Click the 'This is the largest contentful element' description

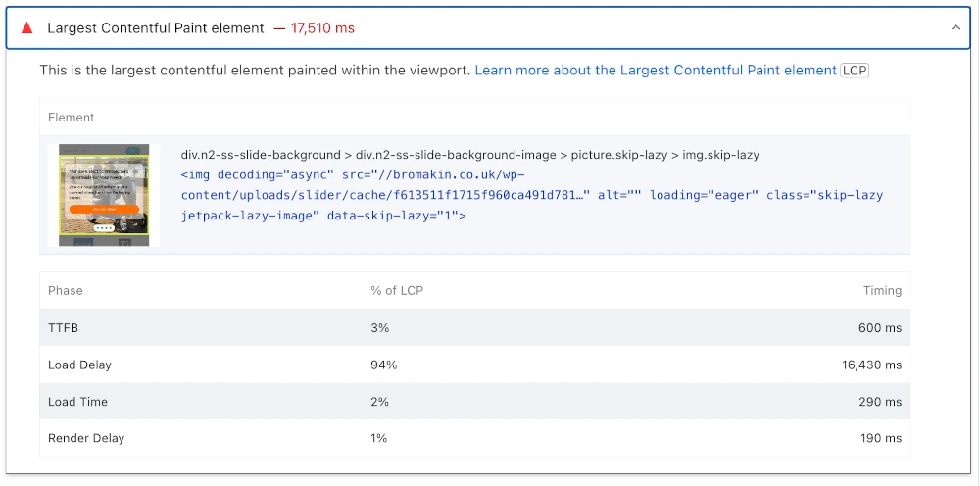coord(255,71)
